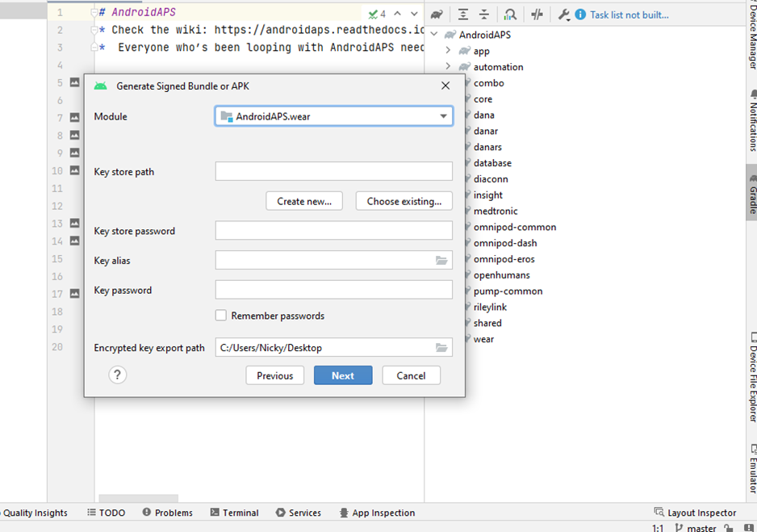Click gutter image icon on line 8

pyautogui.click(x=75, y=135)
